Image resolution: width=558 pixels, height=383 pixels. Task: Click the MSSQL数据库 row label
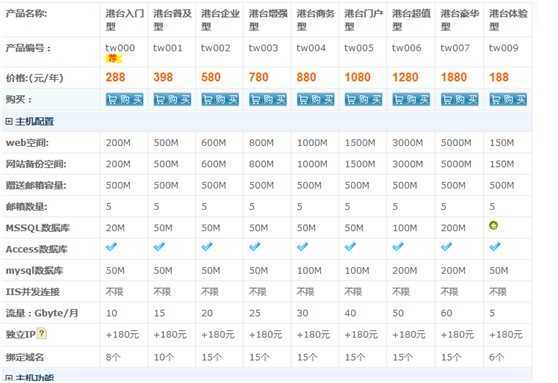click(x=37, y=228)
